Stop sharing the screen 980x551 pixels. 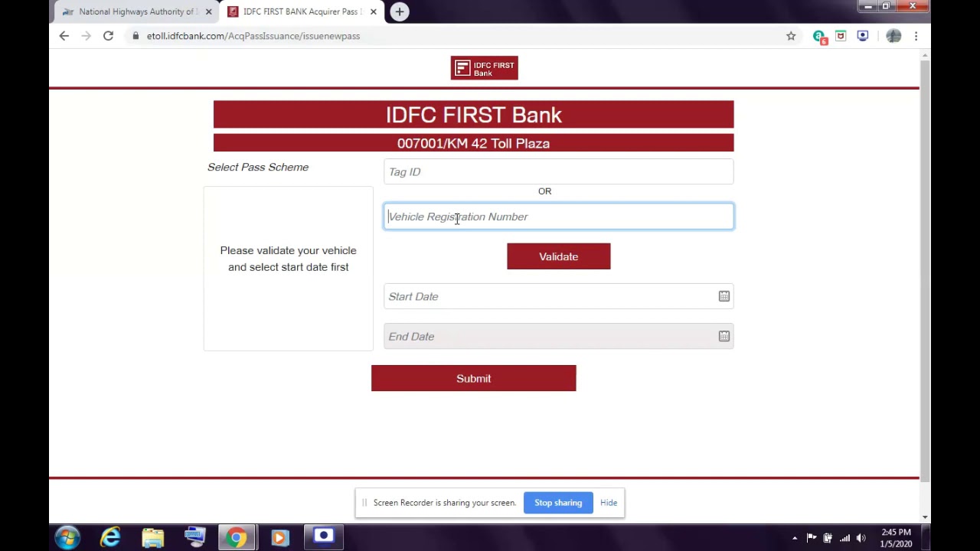click(x=558, y=503)
